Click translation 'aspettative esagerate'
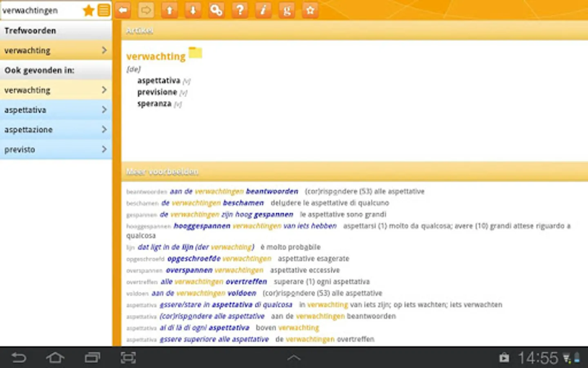The height and width of the screenshot is (368, 588). (313, 258)
